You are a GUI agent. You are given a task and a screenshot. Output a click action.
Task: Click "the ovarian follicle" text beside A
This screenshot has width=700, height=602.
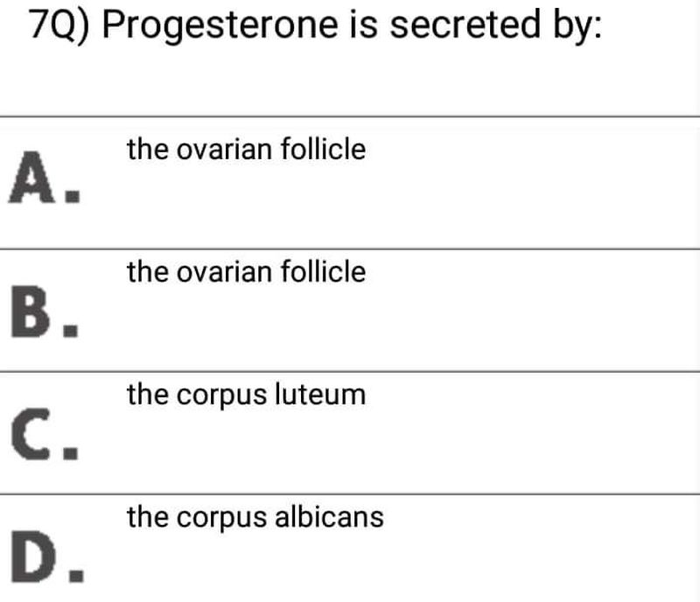pyautogui.click(x=246, y=150)
